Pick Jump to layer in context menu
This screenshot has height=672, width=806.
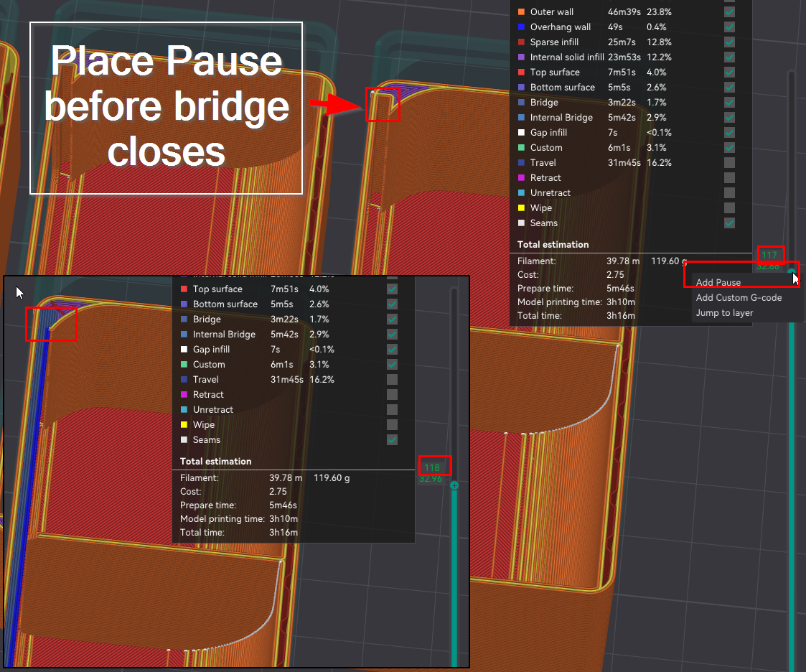724,312
